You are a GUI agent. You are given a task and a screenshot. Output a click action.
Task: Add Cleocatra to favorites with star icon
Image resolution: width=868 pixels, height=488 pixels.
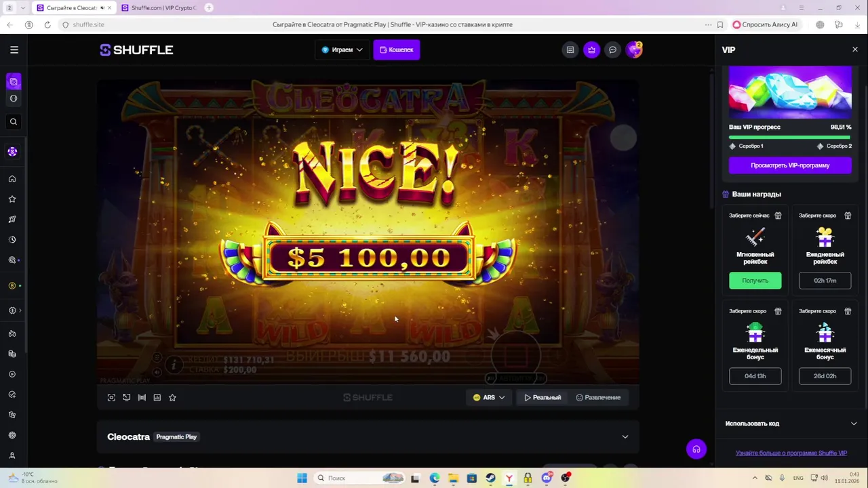pyautogui.click(x=172, y=398)
